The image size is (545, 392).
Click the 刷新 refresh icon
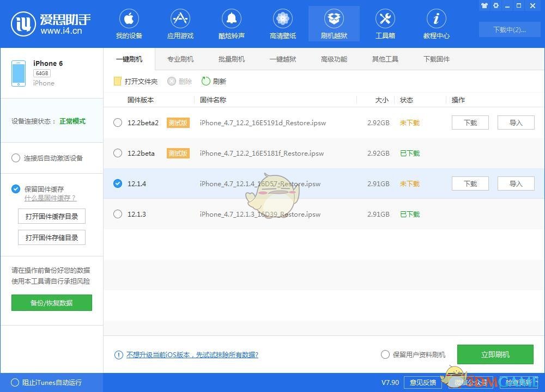[x=205, y=81]
